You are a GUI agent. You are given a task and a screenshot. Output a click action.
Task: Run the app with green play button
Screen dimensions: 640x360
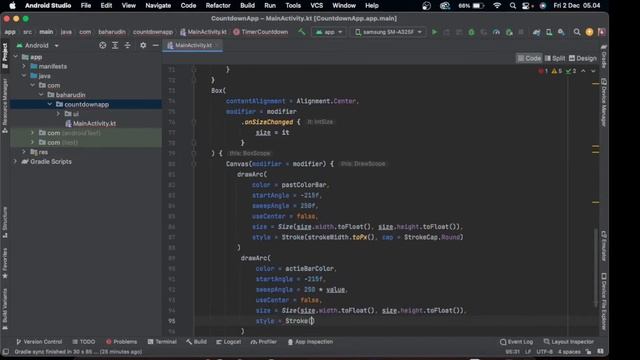coord(434,32)
